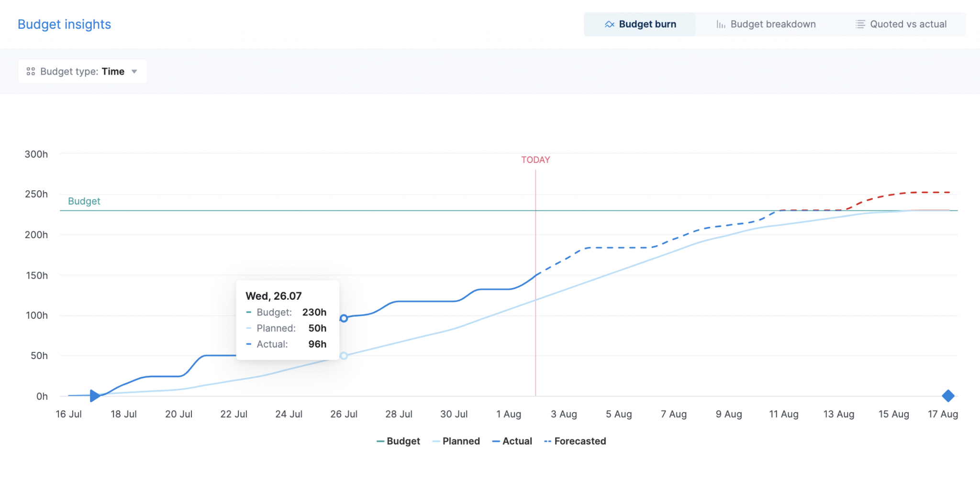
Task: Toggle the Forecasted series in the legend
Action: [x=580, y=441]
